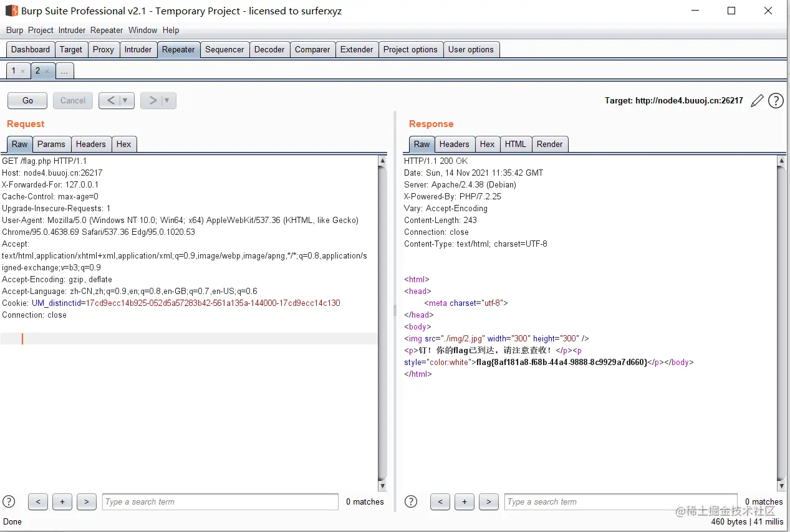The image size is (790, 532).
Task: Switch to the Target tab
Action: click(x=71, y=49)
